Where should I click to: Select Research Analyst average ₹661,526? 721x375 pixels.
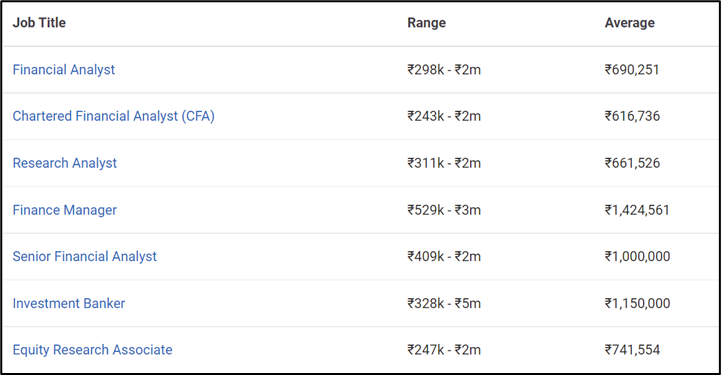click(x=632, y=163)
